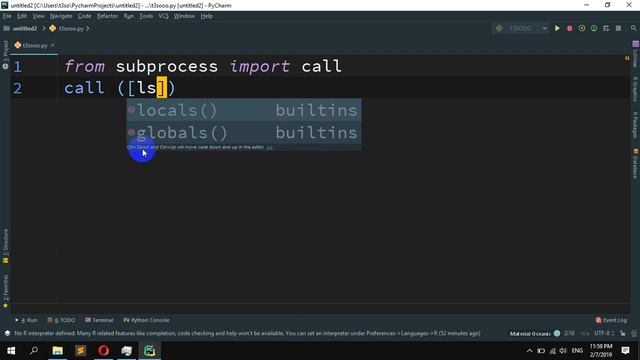Open Opera browser from the taskbar
640x360 pixels.
click(103, 351)
